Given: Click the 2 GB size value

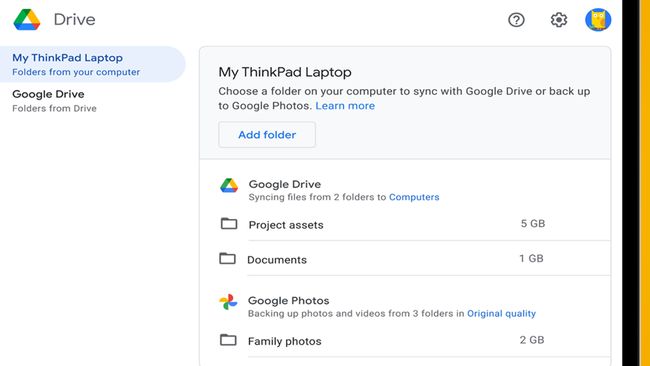Looking at the screenshot, I should pyautogui.click(x=532, y=340).
